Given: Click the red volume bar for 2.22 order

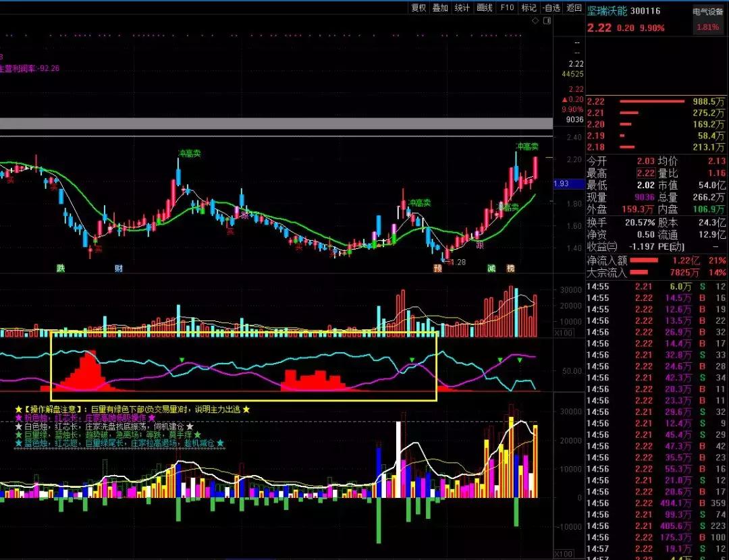Looking at the screenshot, I should pos(652,101).
